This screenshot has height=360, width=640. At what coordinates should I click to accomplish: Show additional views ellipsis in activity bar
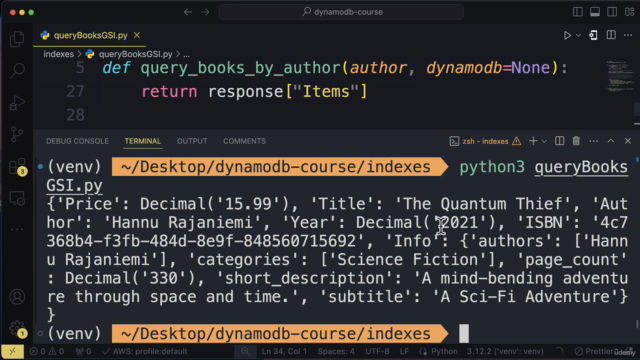[17, 229]
